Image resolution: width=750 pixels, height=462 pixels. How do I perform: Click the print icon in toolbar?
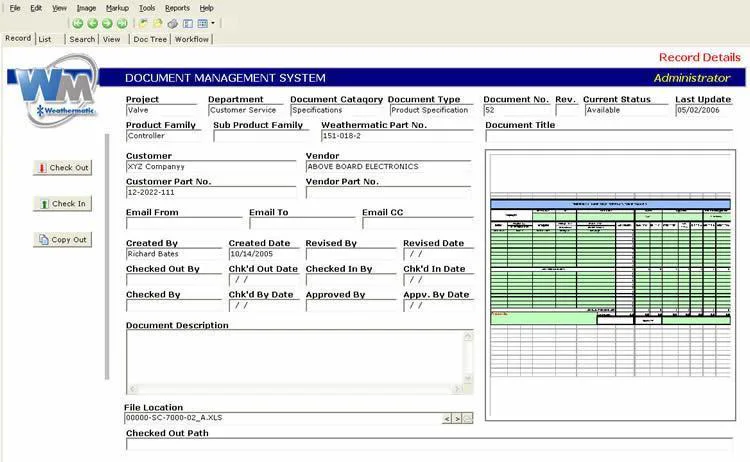coord(173,23)
